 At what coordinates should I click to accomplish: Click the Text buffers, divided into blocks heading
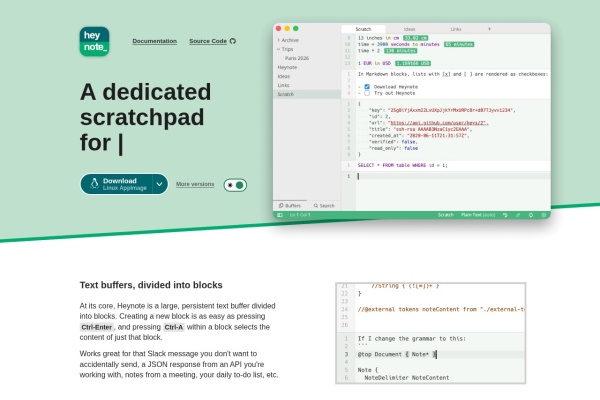click(151, 285)
